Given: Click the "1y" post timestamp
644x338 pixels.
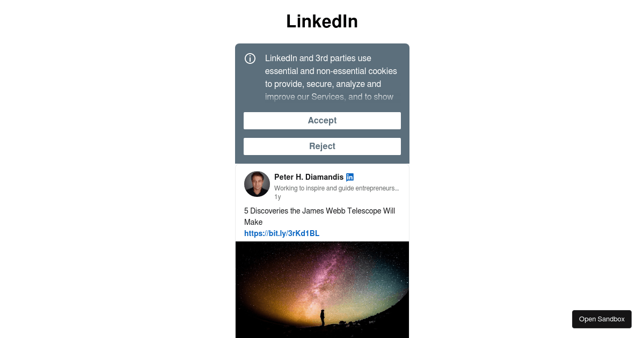Looking at the screenshot, I should pos(277,197).
